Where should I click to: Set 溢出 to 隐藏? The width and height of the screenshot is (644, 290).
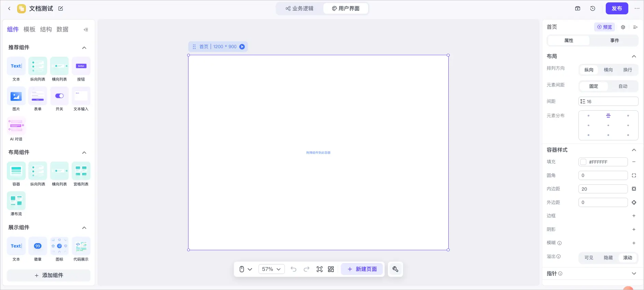tap(608, 258)
